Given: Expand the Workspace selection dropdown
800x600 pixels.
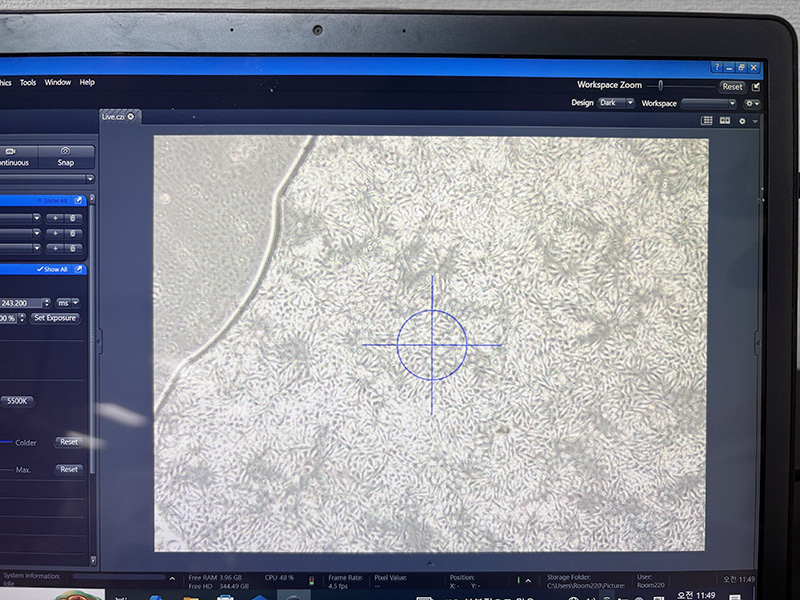Looking at the screenshot, I should point(709,103).
